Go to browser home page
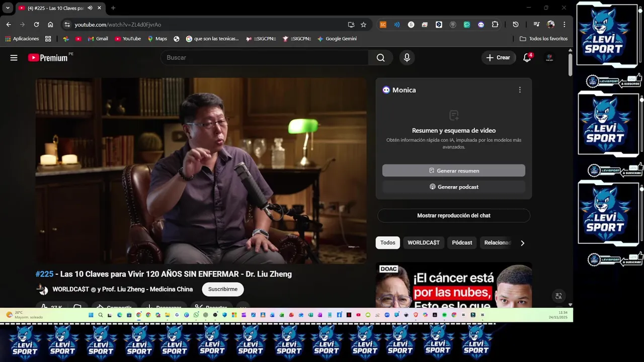Viewport: 644px width, 362px height. (x=50, y=25)
